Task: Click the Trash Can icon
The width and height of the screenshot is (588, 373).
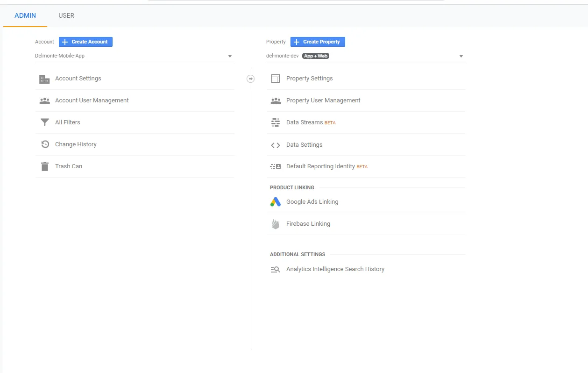Action: point(44,166)
